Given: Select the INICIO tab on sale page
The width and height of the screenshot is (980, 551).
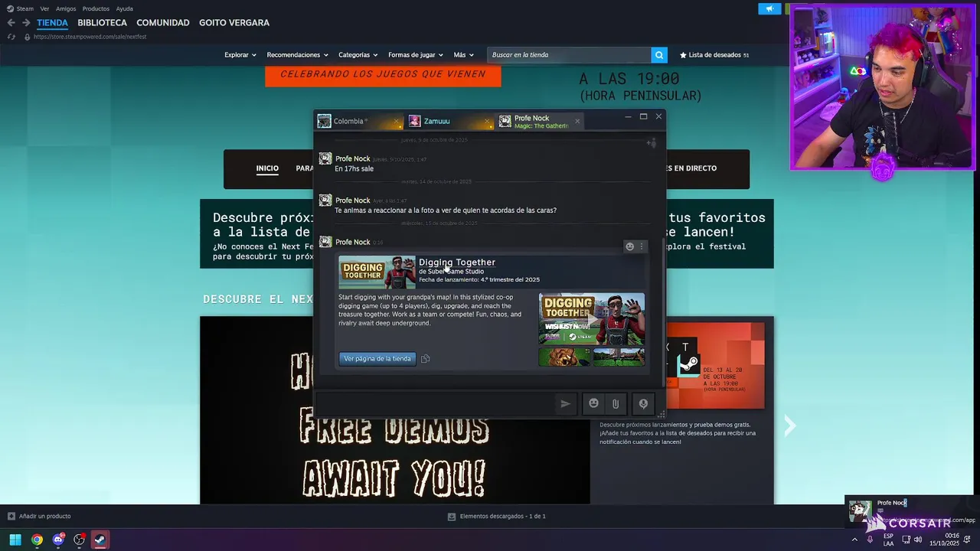Looking at the screenshot, I should tap(267, 168).
